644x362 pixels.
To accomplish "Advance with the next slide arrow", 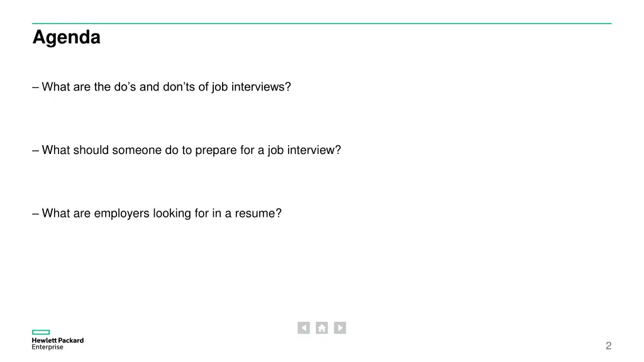I will click(340, 328).
